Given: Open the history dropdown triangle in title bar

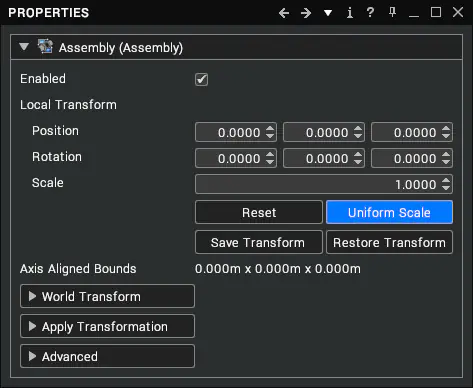Looking at the screenshot, I should (328, 13).
